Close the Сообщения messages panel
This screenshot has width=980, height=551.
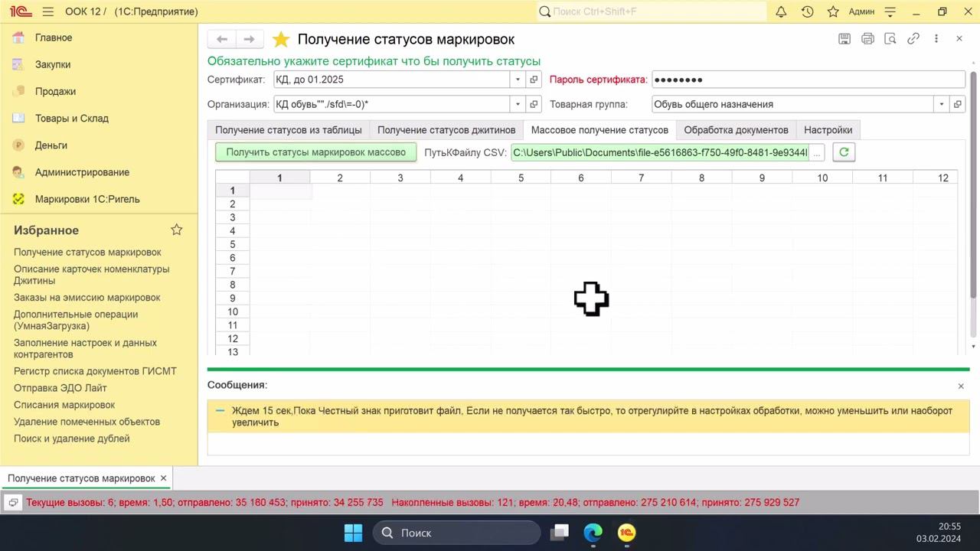961,386
